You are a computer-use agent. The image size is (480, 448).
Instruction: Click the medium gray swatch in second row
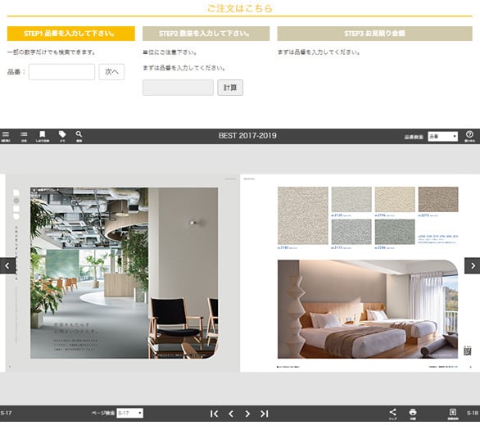pyautogui.click(x=351, y=232)
